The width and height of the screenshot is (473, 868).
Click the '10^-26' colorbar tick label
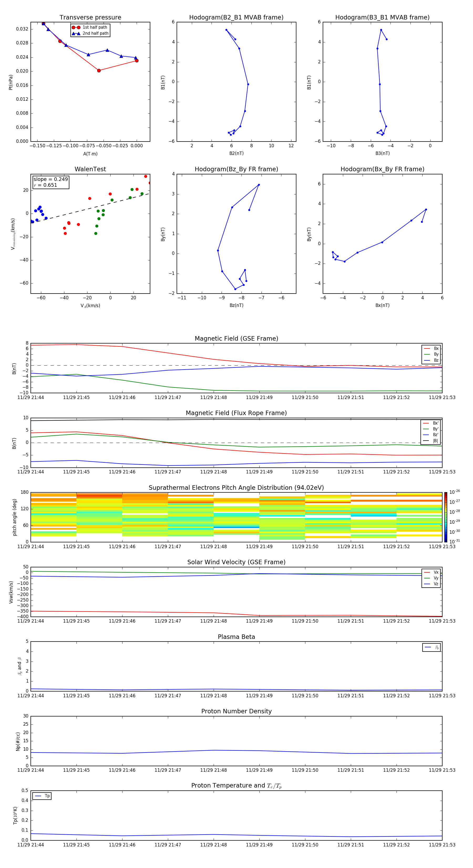[455, 492]
